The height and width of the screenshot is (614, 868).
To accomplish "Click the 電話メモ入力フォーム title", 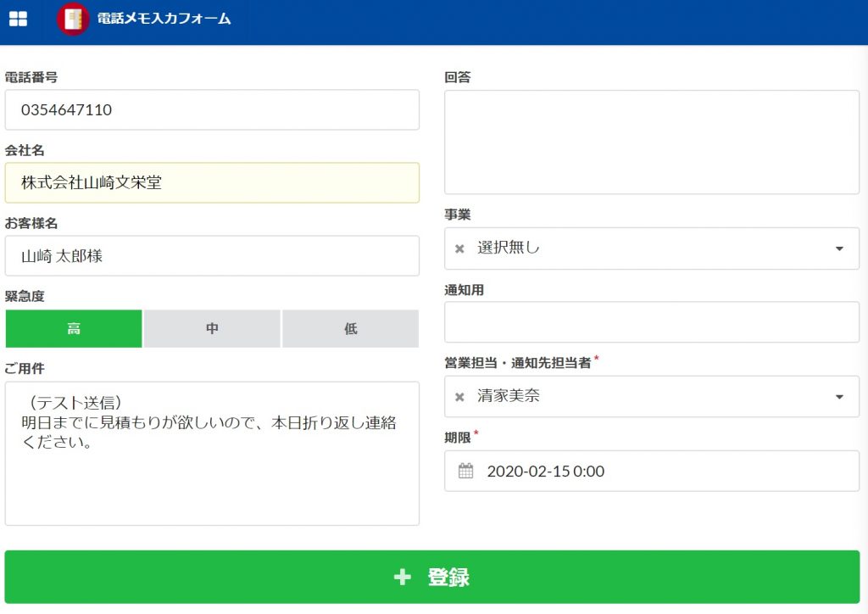I will 164,19.
